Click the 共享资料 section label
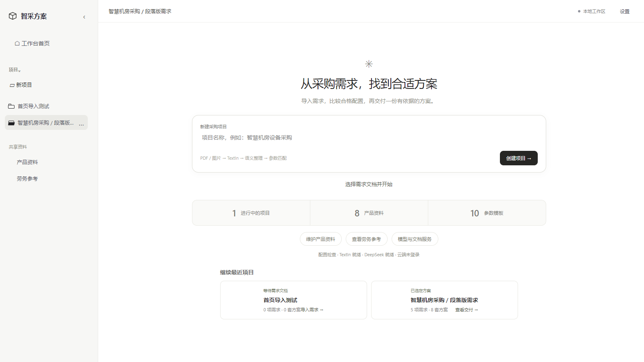644x362 pixels. tap(18, 147)
